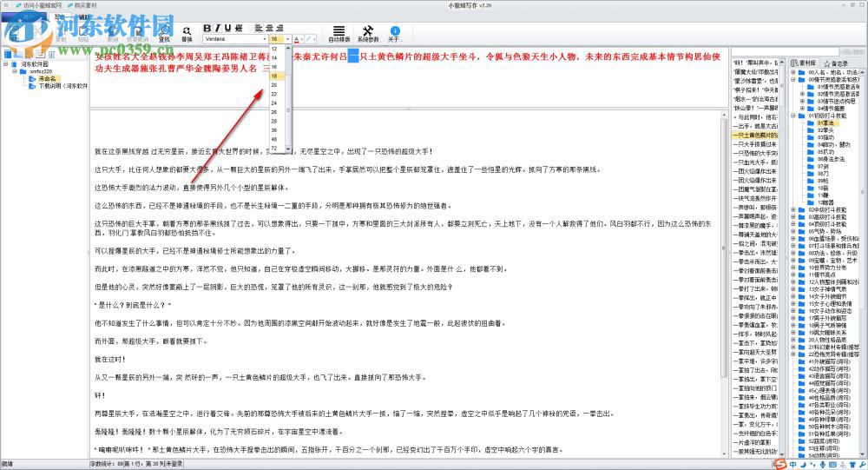Select the 下载说明 document in tree
The width and height of the screenshot is (868, 470).
coord(62,86)
